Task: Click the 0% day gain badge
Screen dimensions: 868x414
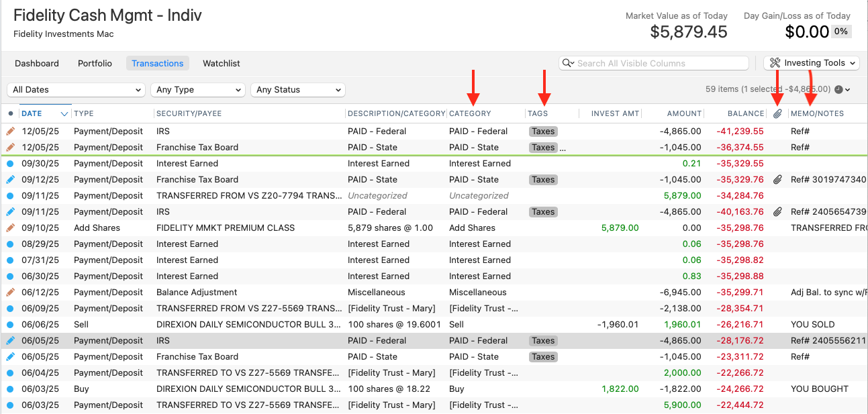Action: (x=841, y=32)
